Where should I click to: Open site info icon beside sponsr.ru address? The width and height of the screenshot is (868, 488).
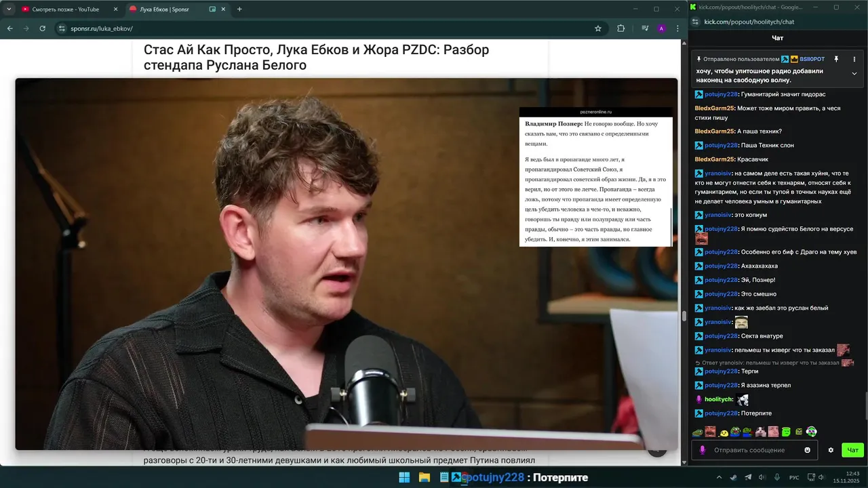[x=62, y=28]
